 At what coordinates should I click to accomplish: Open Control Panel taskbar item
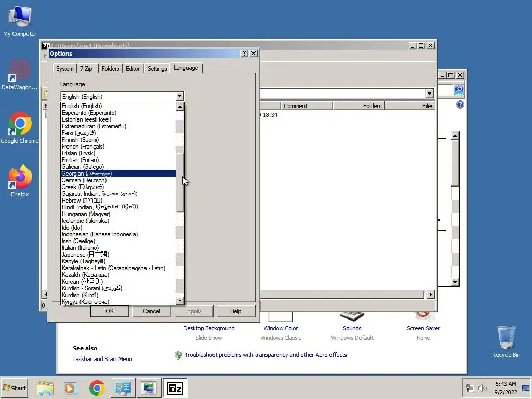tap(123, 388)
